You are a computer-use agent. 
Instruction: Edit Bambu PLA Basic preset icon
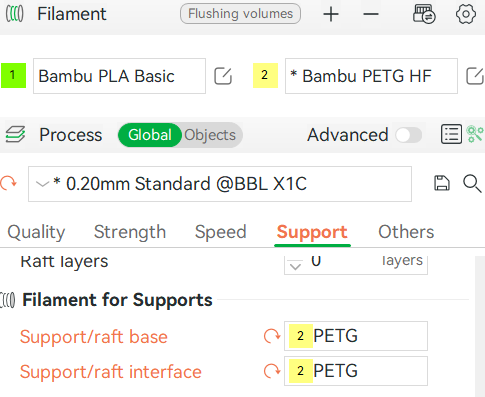pyautogui.click(x=223, y=76)
